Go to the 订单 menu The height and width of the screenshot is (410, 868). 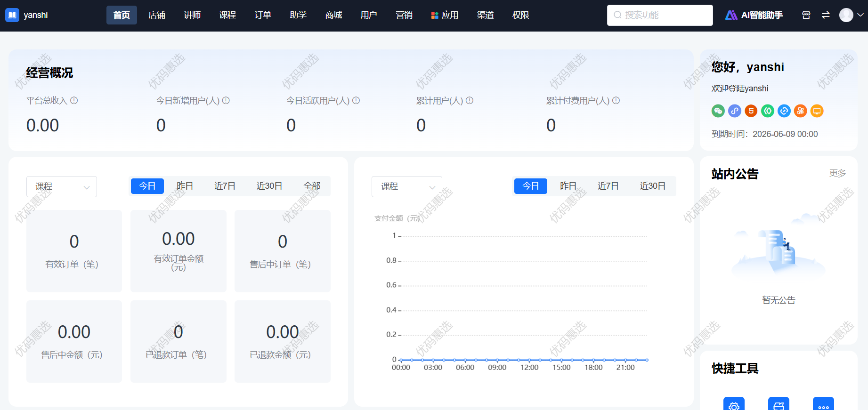click(263, 15)
